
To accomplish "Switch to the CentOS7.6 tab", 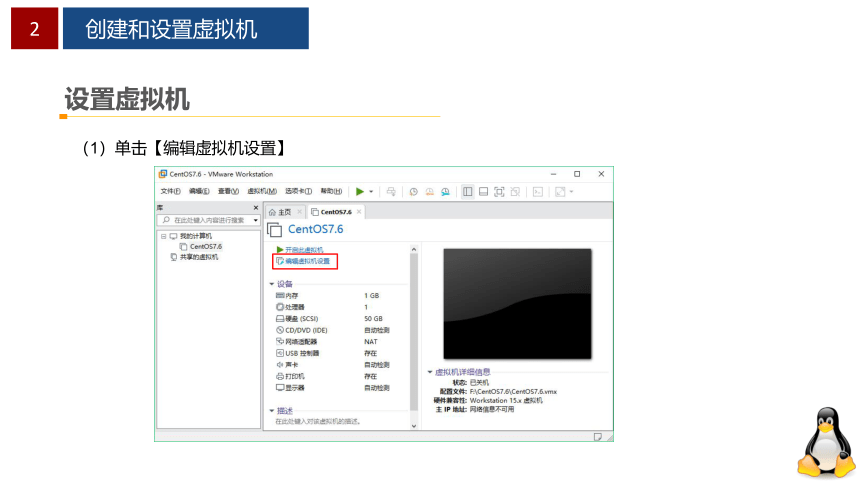I will pos(336,212).
